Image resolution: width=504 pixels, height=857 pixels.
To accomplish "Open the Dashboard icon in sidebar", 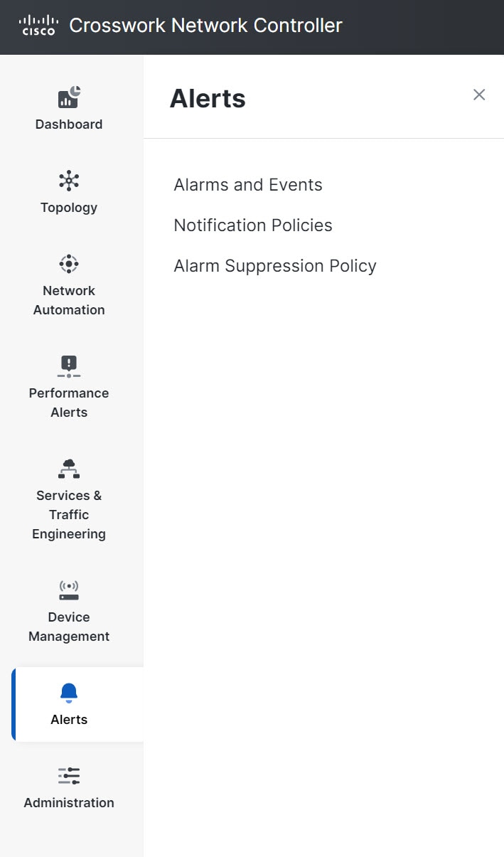I will pos(68,96).
